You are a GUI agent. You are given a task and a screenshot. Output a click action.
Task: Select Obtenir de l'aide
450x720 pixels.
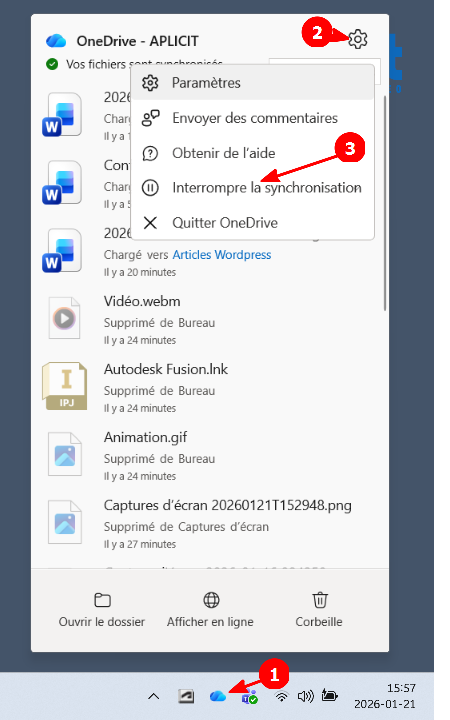click(252, 153)
